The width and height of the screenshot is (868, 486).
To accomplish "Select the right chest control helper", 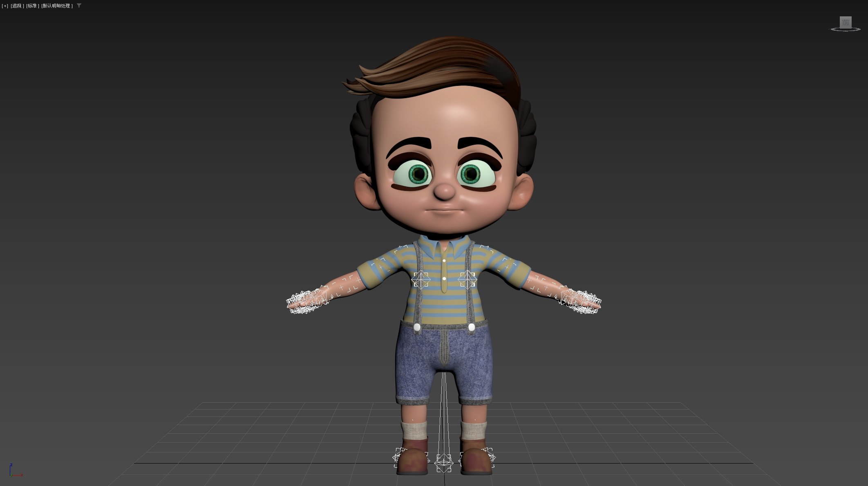I will 467,280.
